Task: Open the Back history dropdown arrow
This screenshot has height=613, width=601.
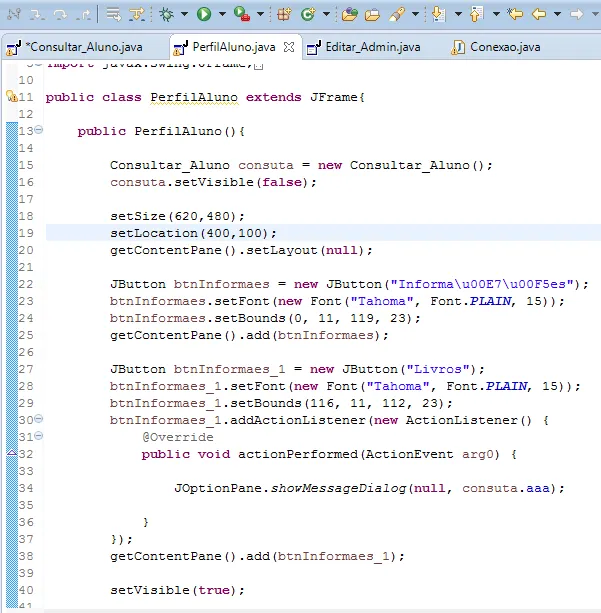Action: pyautogui.click(x=558, y=14)
